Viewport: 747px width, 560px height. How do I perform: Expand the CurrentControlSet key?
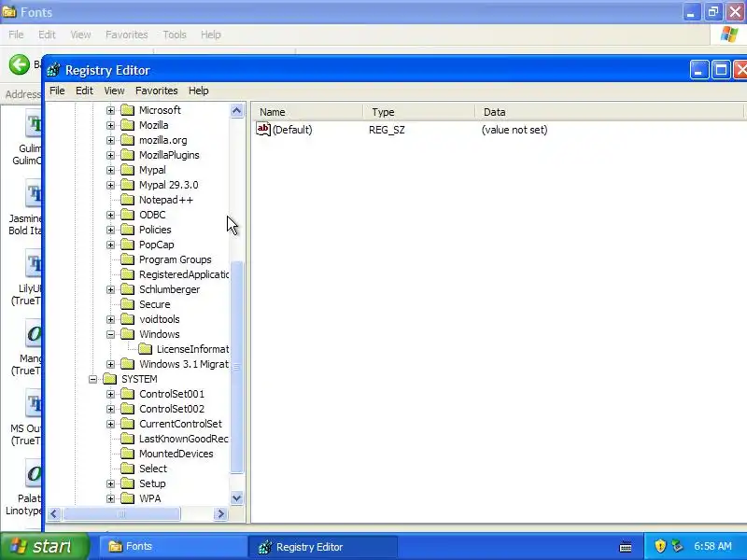click(x=110, y=424)
